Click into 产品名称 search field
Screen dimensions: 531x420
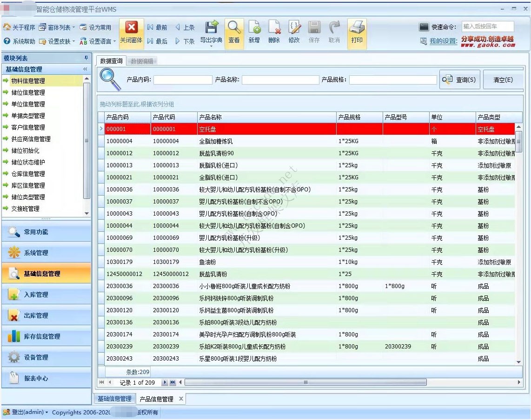coord(280,80)
